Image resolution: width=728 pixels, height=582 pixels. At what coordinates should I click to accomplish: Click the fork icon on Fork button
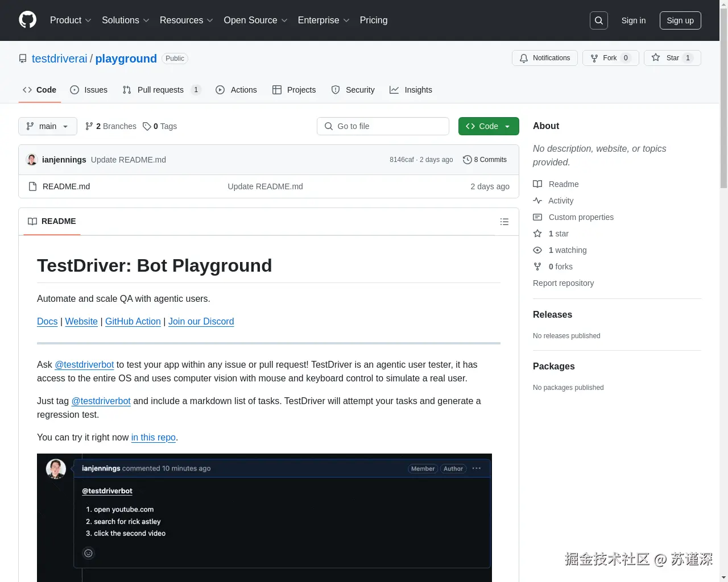[594, 58]
